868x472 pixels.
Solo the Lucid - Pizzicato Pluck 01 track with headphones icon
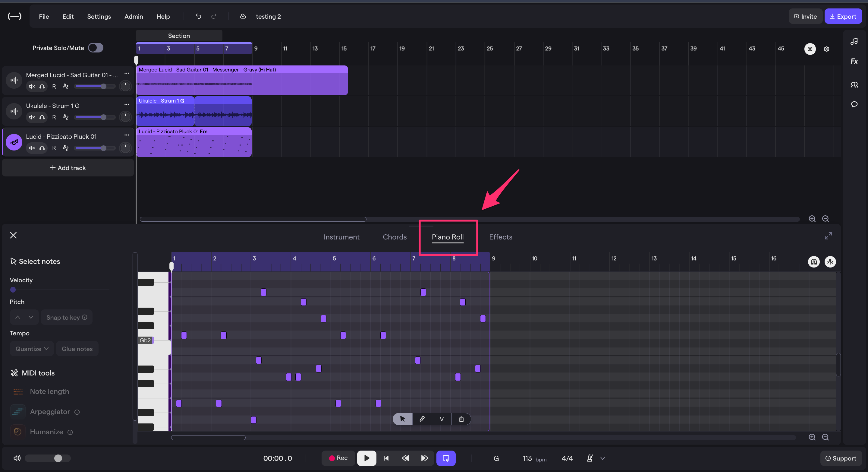coord(42,148)
